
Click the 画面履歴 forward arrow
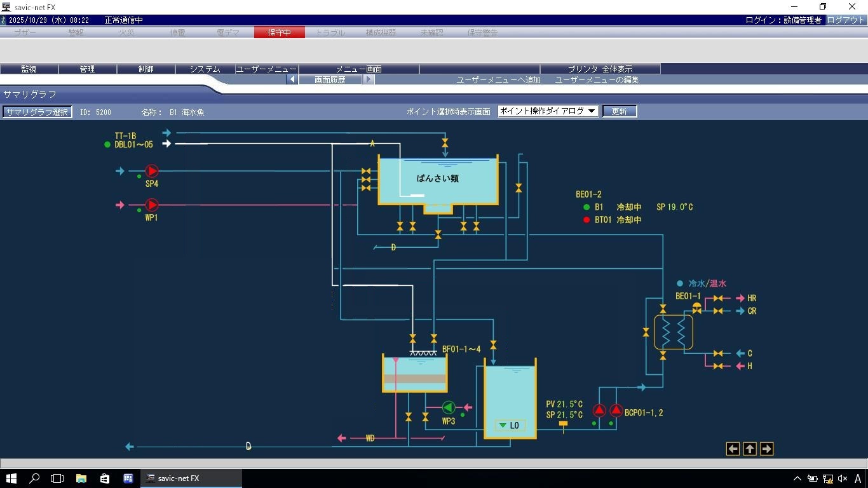click(369, 79)
